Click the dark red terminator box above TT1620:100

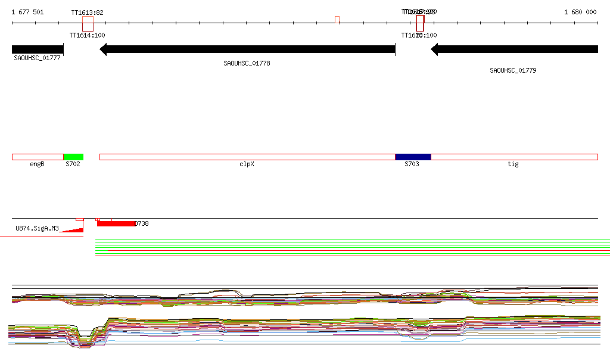click(420, 24)
